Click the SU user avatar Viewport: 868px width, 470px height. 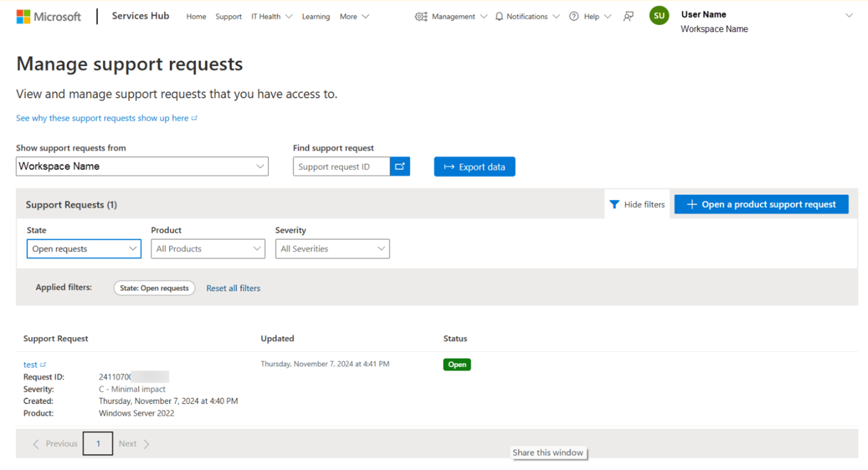coord(659,16)
